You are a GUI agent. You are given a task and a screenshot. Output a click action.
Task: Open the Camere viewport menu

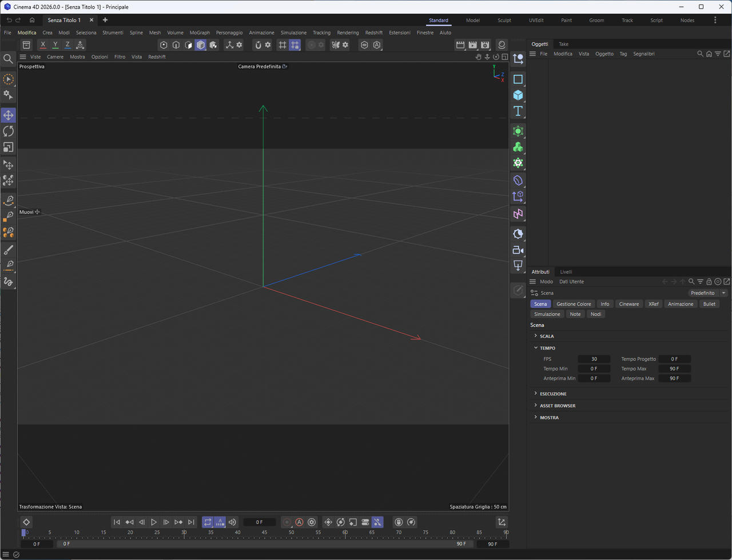pos(55,57)
